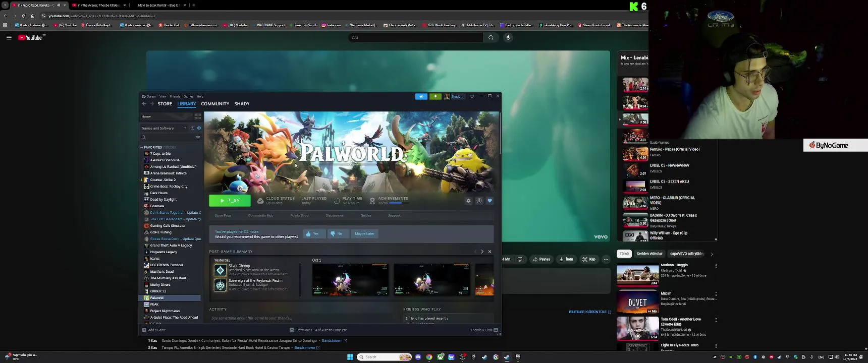Screen dimensions: 868x363
Task: Select Hogwarts Legacy in library list
Action: (164, 252)
